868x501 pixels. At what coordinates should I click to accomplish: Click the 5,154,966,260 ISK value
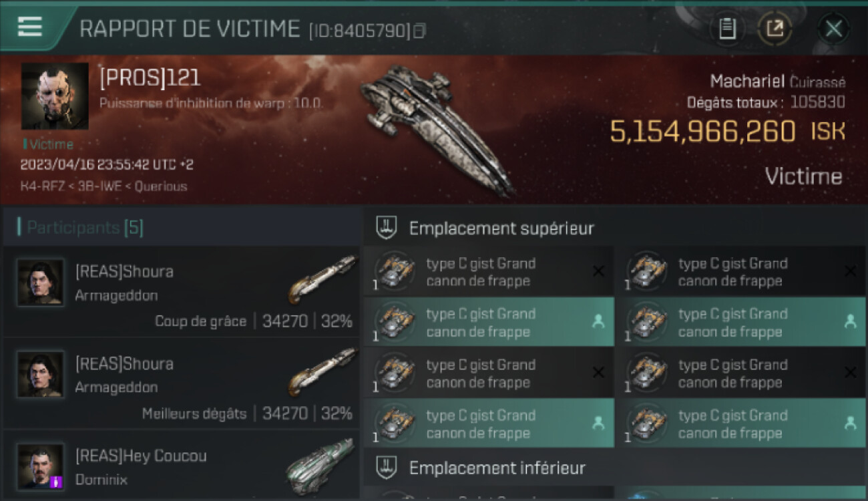728,132
